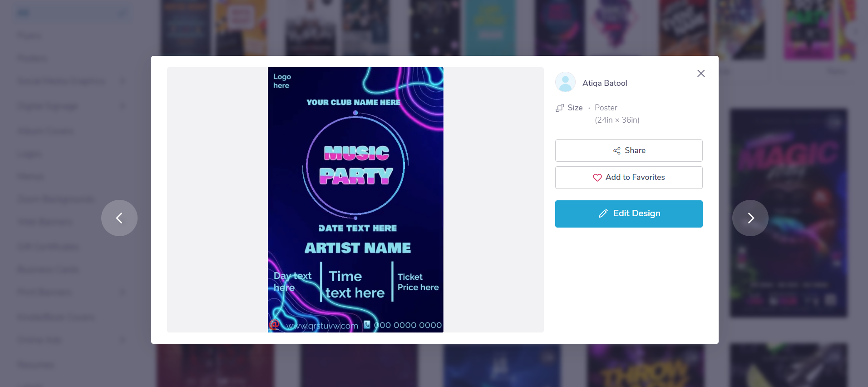Screen dimensions: 868x387
Task: Expand the Print Banners category
Action: pos(123,292)
